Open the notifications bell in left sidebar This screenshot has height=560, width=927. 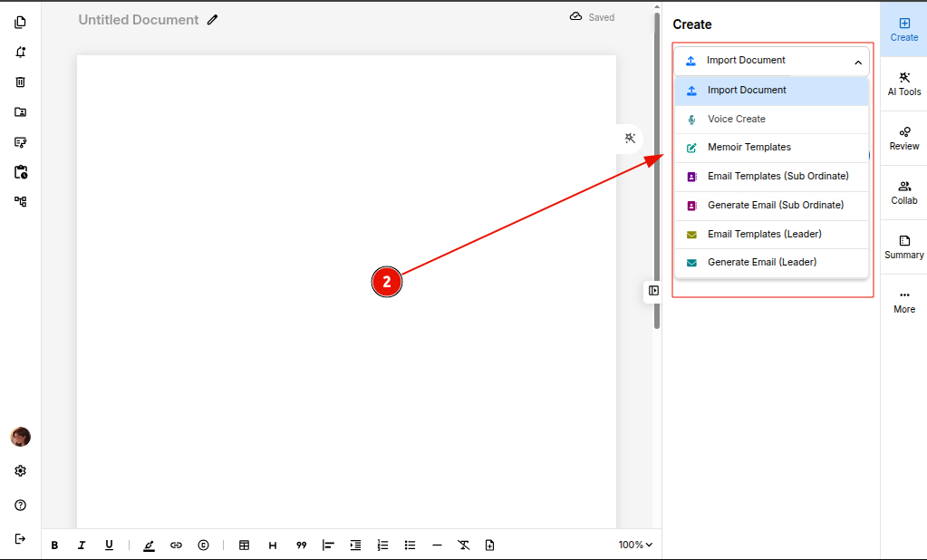(20, 53)
